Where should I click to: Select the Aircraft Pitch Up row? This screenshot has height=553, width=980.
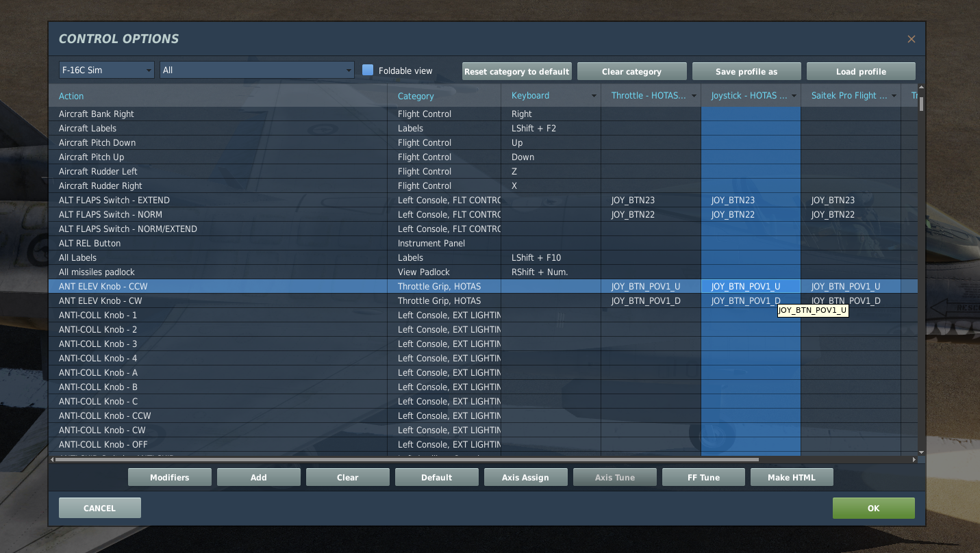tap(483, 157)
